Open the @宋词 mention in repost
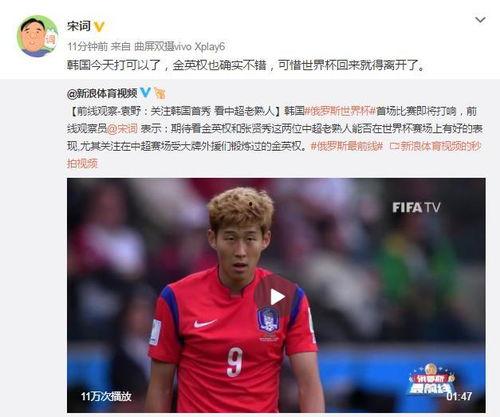The height and width of the screenshot is (417, 500). point(122,128)
